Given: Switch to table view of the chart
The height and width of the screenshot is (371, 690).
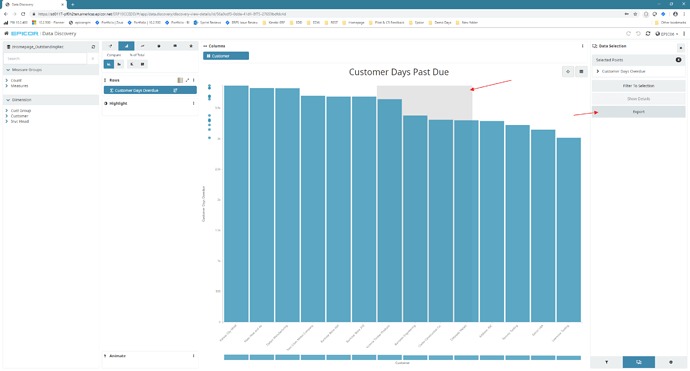Looking at the screenshot, I should click(x=581, y=72).
